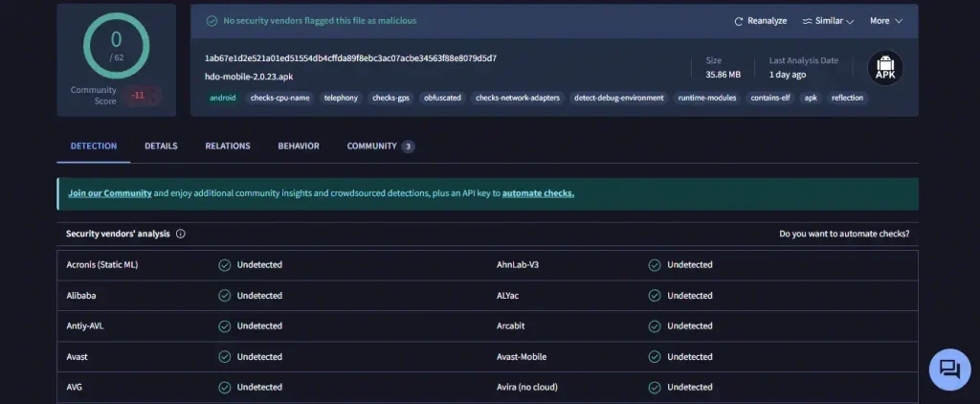This screenshot has height=404, width=980.
Task: Switch to the DETECTION tab
Action: pyautogui.click(x=94, y=146)
